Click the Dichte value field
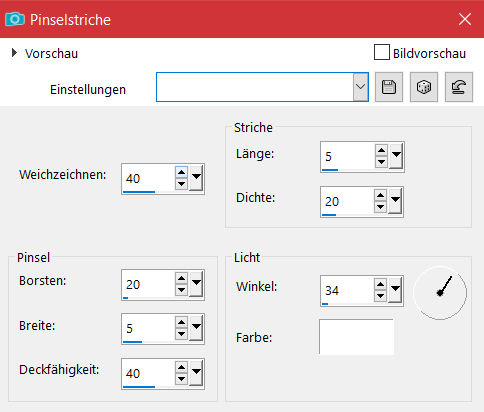The width and height of the screenshot is (484, 412). point(347,201)
